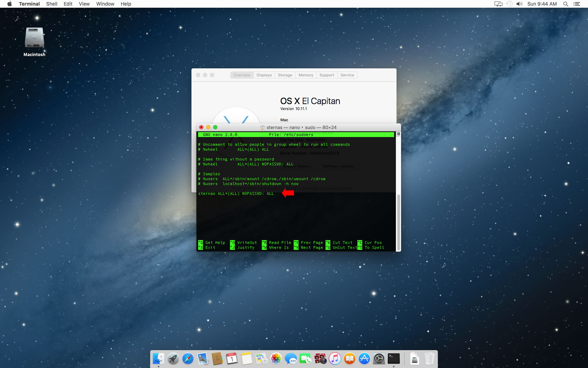Open the Edit menu
The image size is (588, 368).
68,4
